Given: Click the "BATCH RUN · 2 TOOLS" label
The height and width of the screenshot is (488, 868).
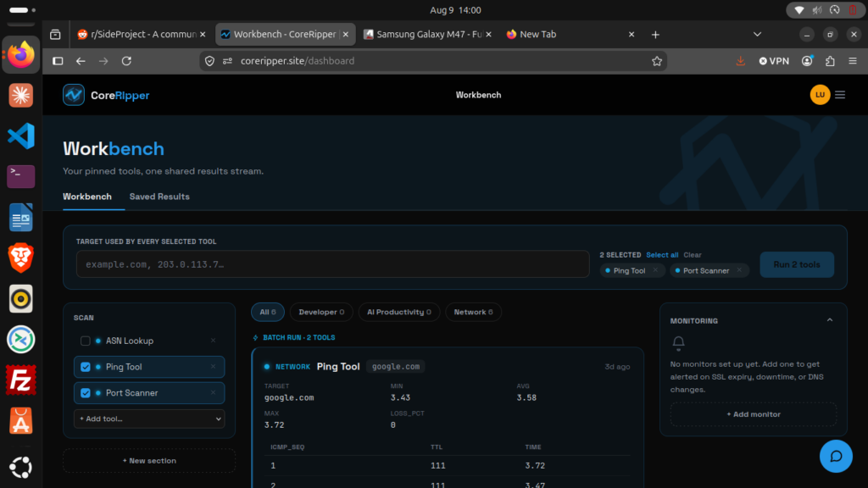Looking at the screenshot, I should click(299, 337).
